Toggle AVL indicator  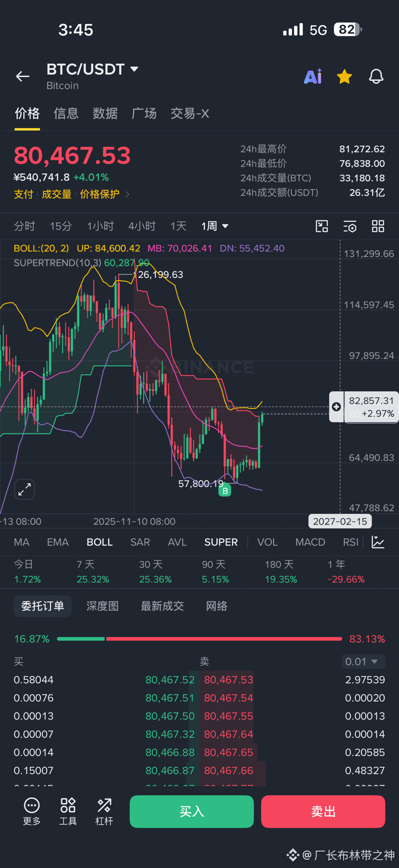(x=177, y=542)
